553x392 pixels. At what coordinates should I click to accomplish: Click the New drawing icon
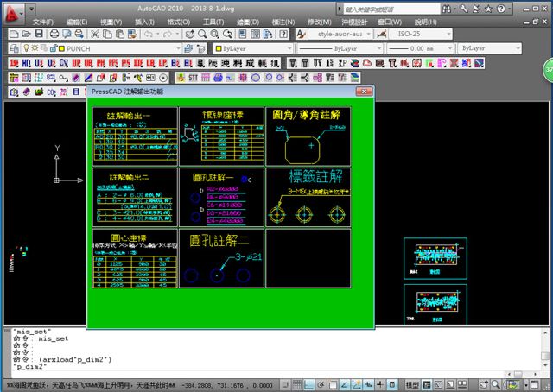(14, 35)
